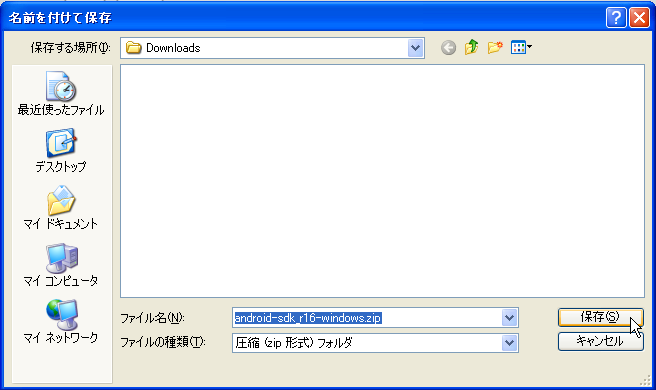Click the resize grip in the dialog corner
The image size is (656, 390).
[x=646, y=380]
